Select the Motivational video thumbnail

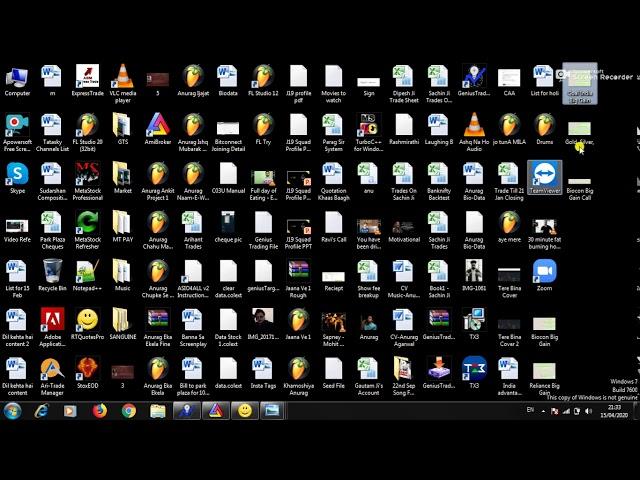coord(404,230)
